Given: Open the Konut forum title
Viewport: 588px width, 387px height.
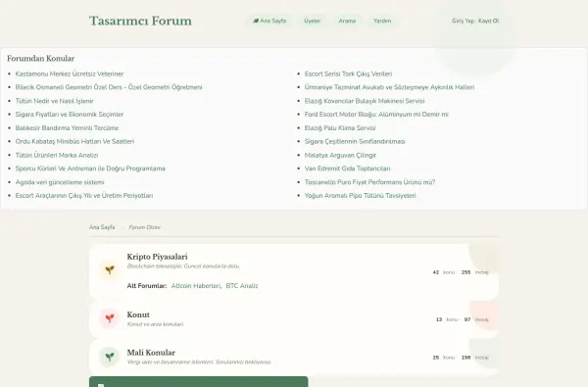Looking at the screenshot, I should click(x=138, y=314).
